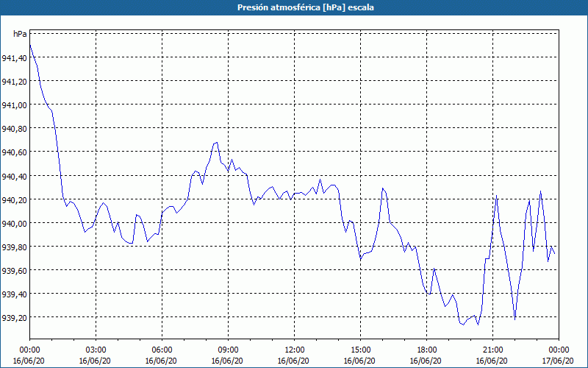
Task: Select the 939,60 pressure tick
Action: pyautogui.click(x=14, y=270)
